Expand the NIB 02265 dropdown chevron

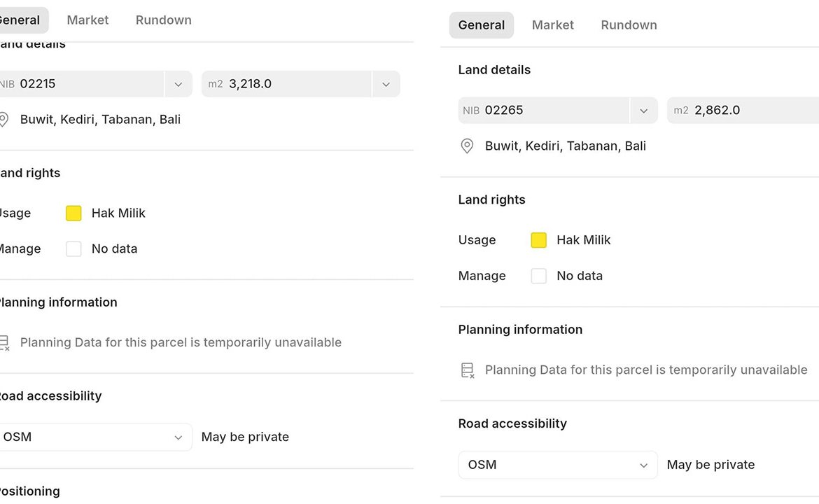pos(643,111)
